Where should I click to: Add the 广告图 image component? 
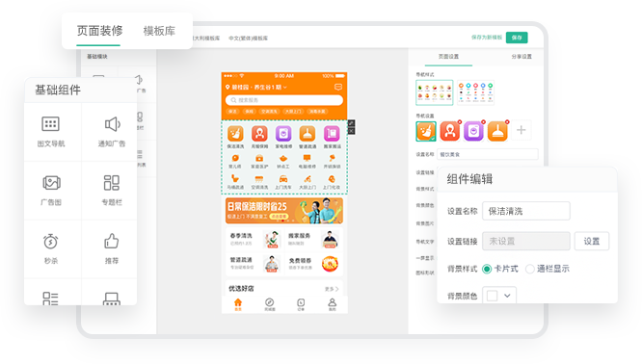coord(51,183)
